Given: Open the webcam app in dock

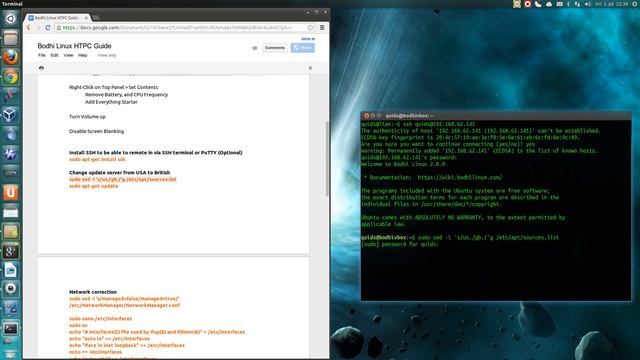Looking at the screenshot, I should (11, 289).
